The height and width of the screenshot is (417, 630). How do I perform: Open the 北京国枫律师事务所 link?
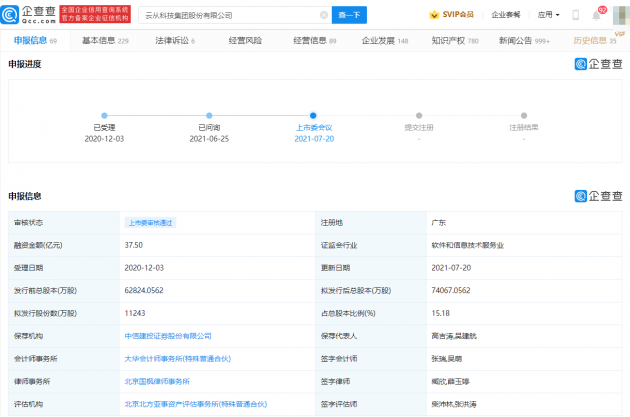coord(158,381)
